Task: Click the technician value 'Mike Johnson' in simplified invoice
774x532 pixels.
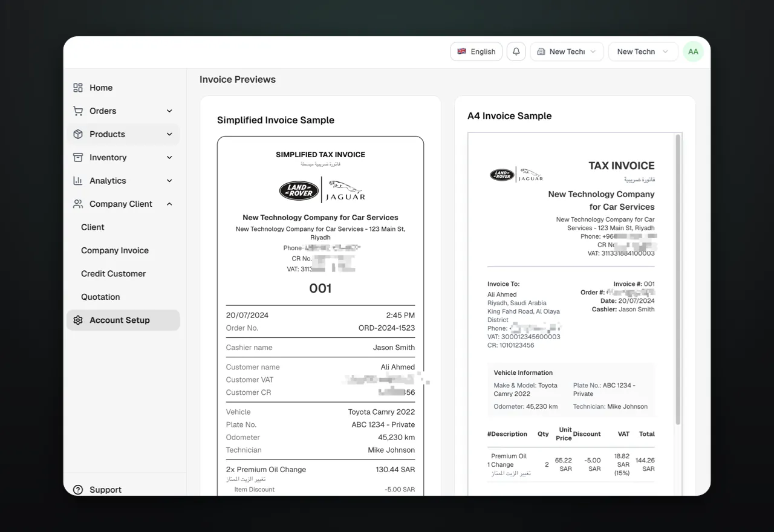Action: (391, 450)
